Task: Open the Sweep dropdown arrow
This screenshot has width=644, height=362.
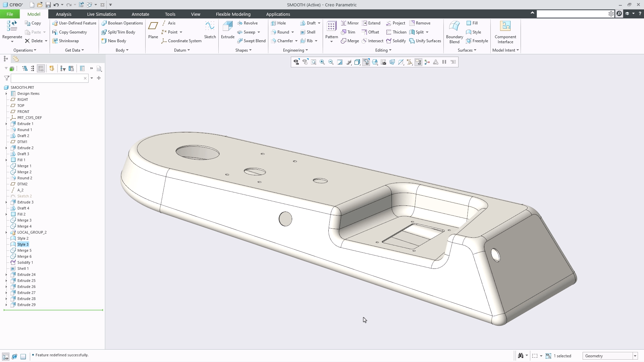Action: point(259,32)
